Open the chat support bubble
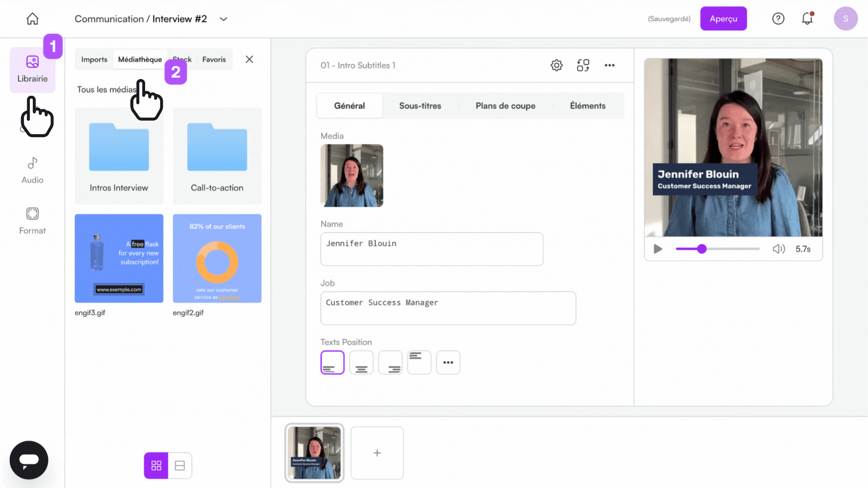Viewport: 868px width, 488px height. 29,460
